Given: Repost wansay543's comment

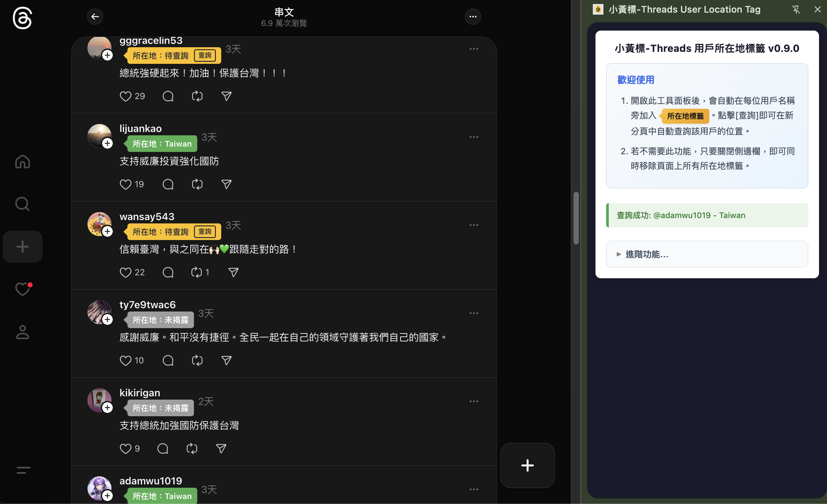Looking at the screenshot, I should click(x=196, y=272).
